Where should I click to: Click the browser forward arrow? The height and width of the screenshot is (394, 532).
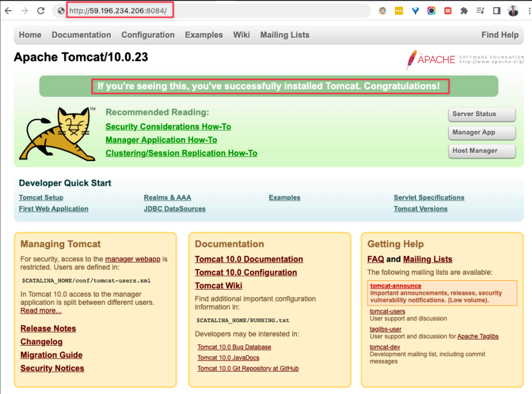click(x=24, y=11)
